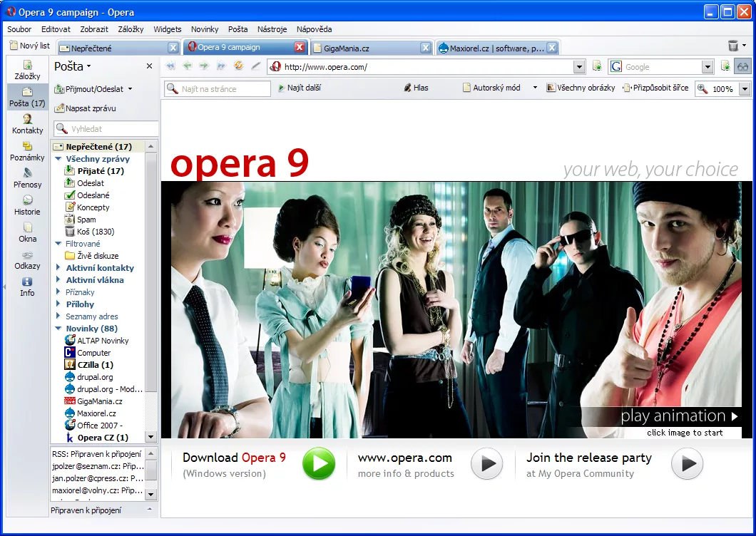The height and width of the screenshot is (536, 756).
Task: Toggle Hlas voice button
Action: (416, 88)
